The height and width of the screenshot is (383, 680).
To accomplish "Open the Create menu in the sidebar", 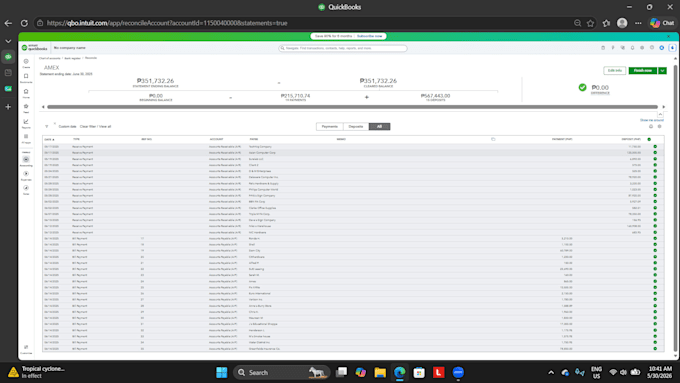I will coord(26,63).
